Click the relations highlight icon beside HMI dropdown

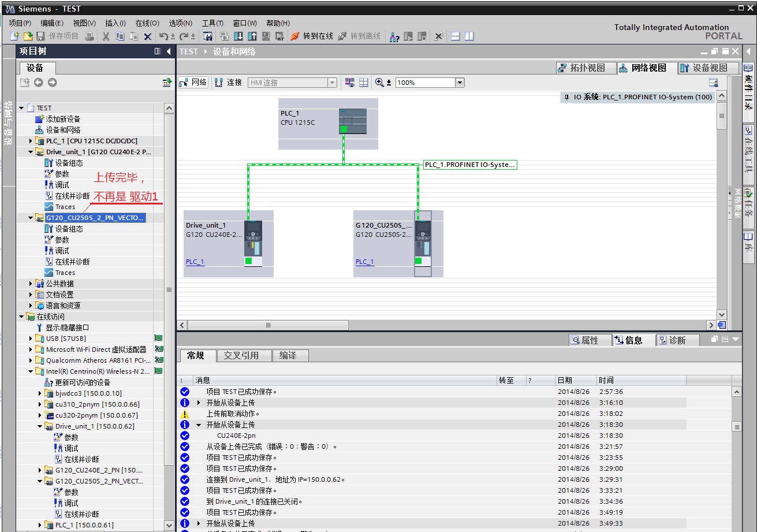coord(350,83)
